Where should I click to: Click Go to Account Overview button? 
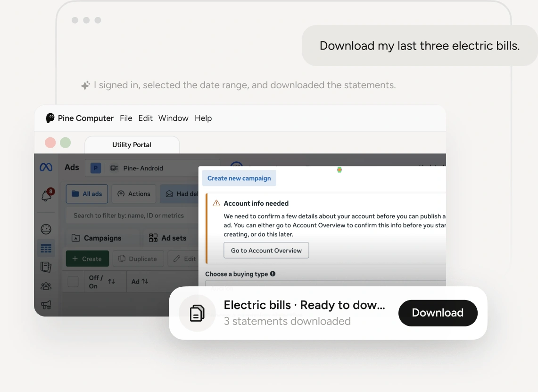point(266,250)
